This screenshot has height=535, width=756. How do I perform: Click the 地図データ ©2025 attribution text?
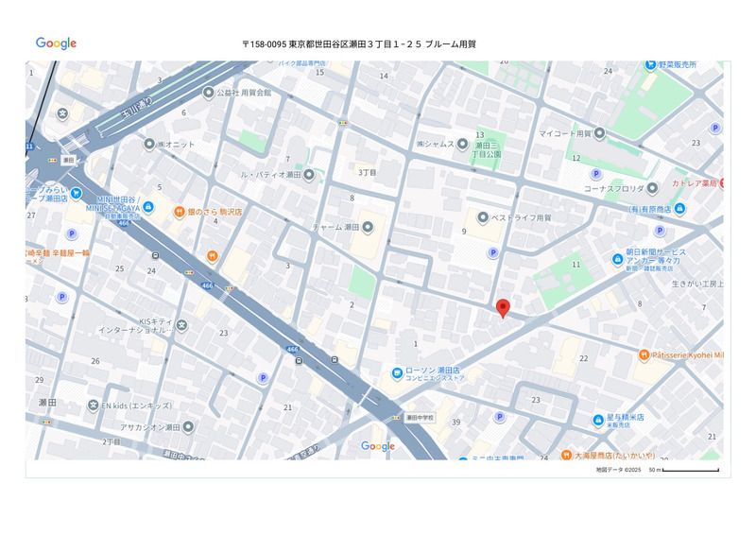pos(619,470)
